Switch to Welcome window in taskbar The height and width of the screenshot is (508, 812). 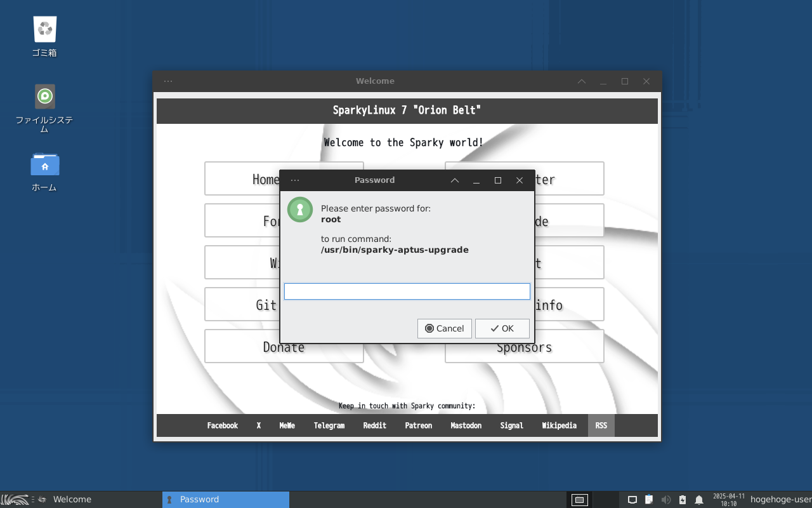click(x=98, y=500)
